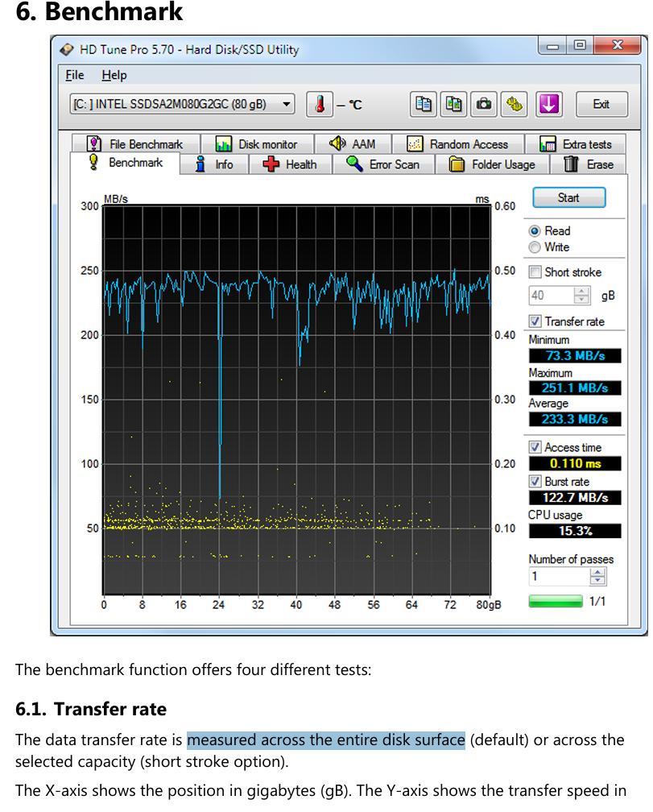This screenshot has width=653, height=812.
Task: Click the 1/1 passes counter text
Action: pos(597,601)
